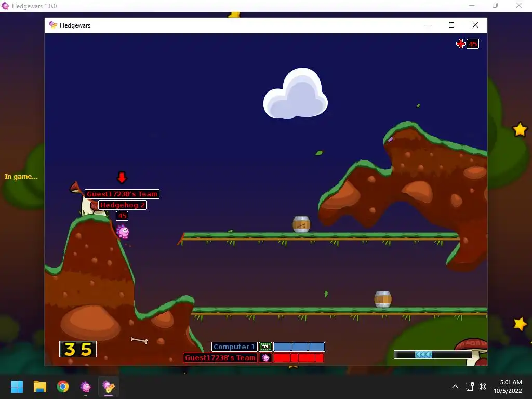Image resolution: width=532 pixels, height=399 pixels.
Task: Click the purple-eyed creature on the right cliff
Action: (390, 139)
